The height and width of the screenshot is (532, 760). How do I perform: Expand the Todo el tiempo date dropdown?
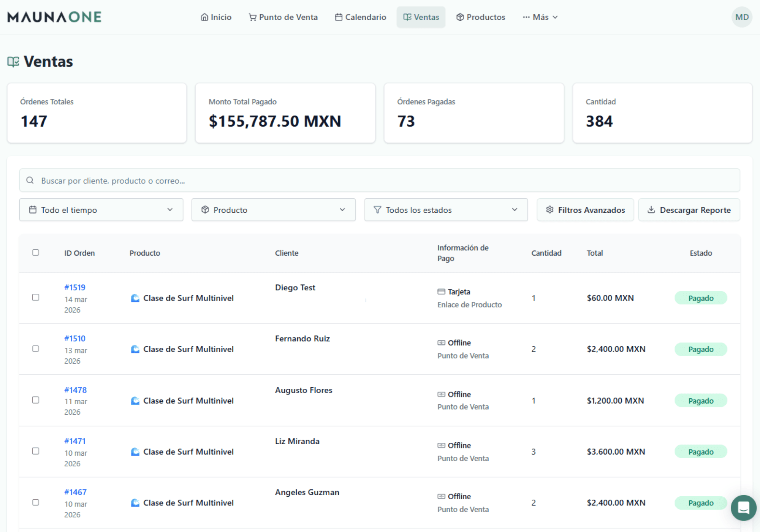pyautogui.click(x=101, y=210)
